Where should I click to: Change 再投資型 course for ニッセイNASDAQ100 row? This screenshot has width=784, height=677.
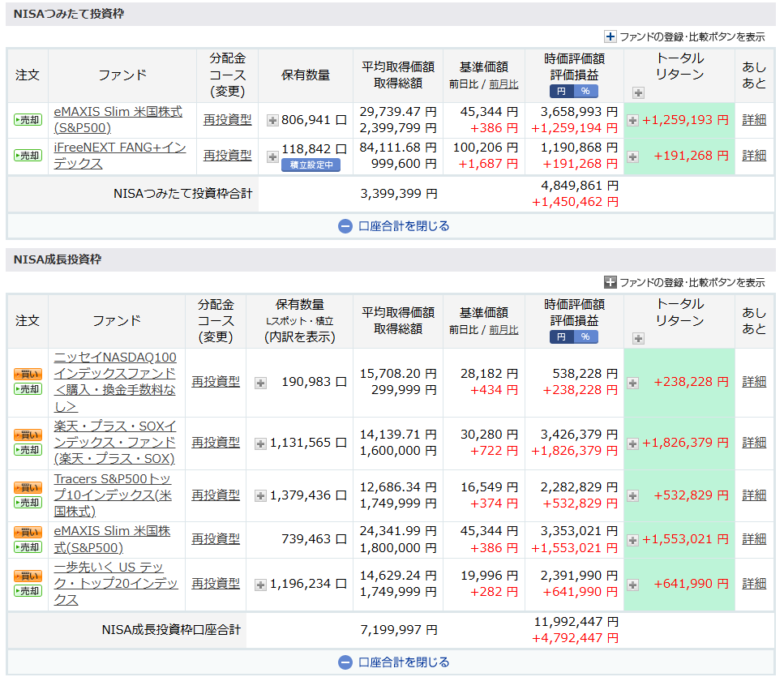point(216,382)
